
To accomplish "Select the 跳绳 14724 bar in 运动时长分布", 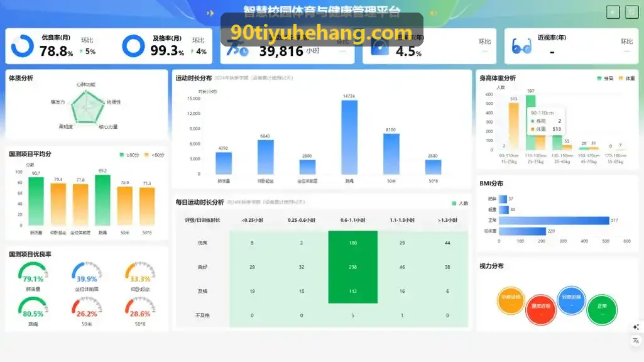I will pos(349,137).
